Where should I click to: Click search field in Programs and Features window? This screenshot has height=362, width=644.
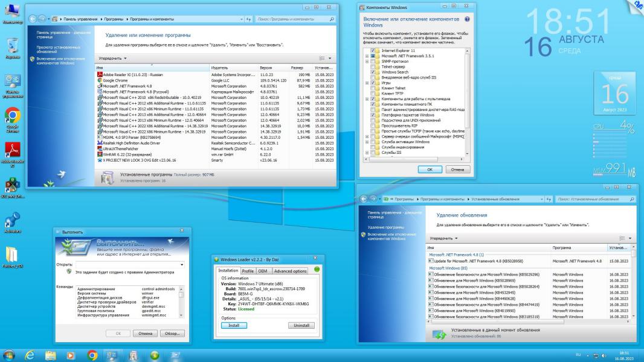pyautogui.click(x=295, y=19)
